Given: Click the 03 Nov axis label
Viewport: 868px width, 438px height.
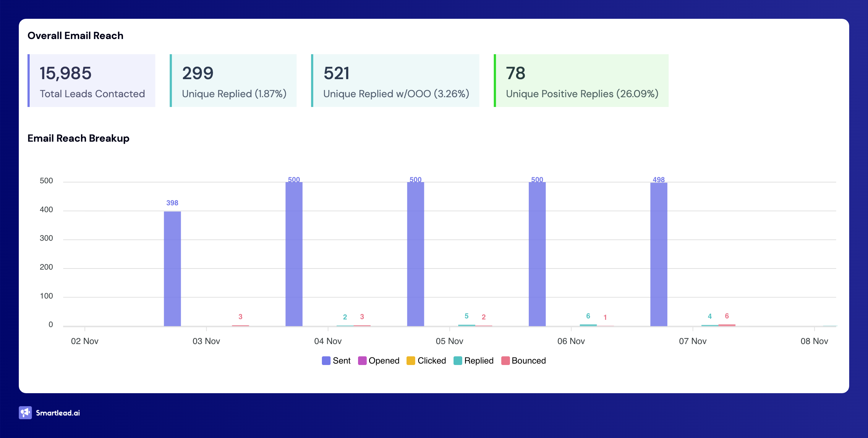Looking at the screenshot, I should pos(206,341).
